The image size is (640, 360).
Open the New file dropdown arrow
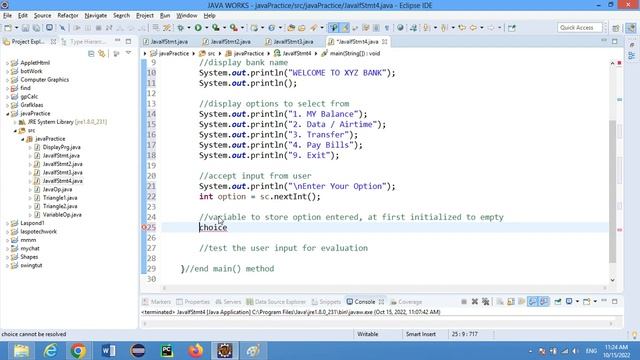pyautogui.click(x=16, y=28)
